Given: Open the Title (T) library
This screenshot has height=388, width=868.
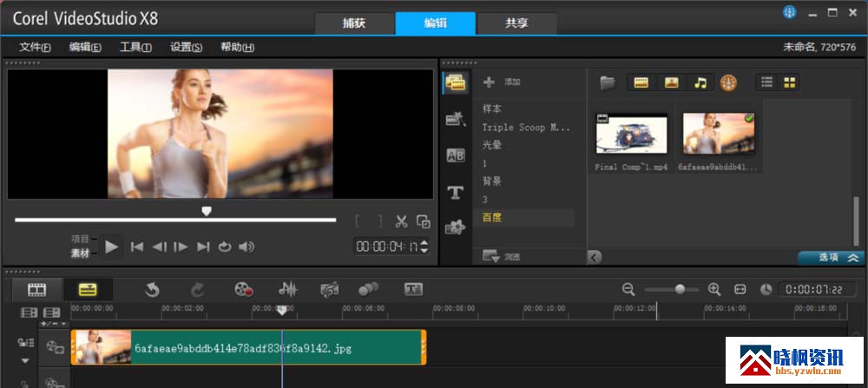Looking at the screenshot, I should coord(455,192).
